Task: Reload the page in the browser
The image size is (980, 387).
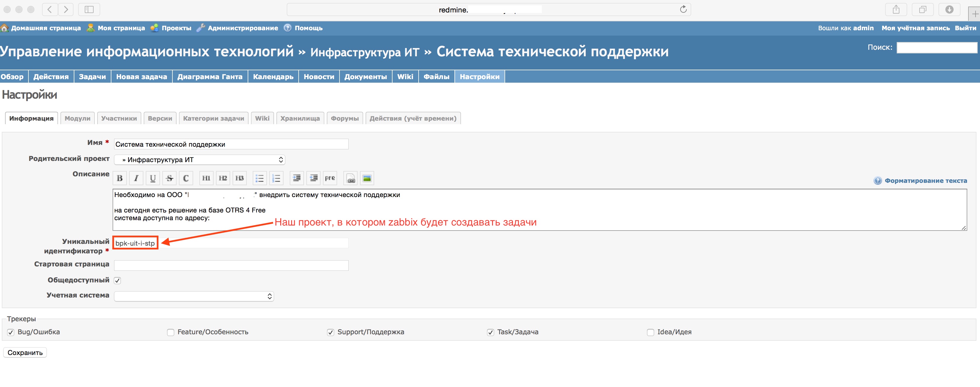Action: [x=683, y=9]
